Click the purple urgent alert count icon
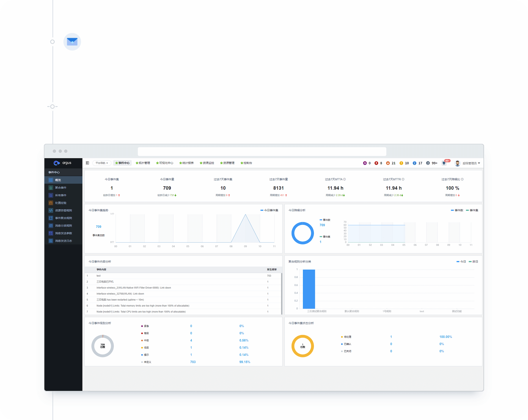 tap(365, 163)
